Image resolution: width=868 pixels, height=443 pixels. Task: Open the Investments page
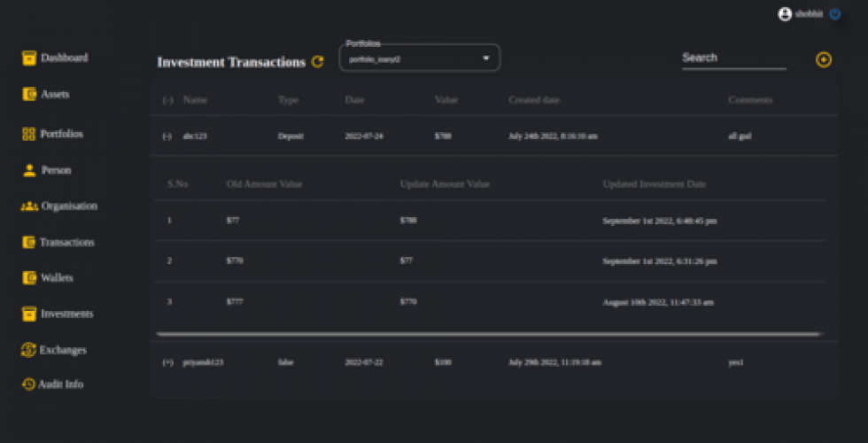point(67,314)
